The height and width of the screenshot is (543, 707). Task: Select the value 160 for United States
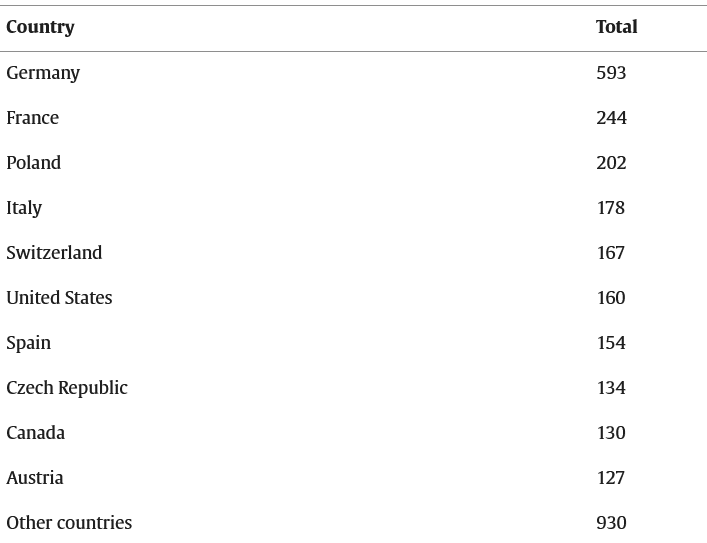(x=610, y=298)
